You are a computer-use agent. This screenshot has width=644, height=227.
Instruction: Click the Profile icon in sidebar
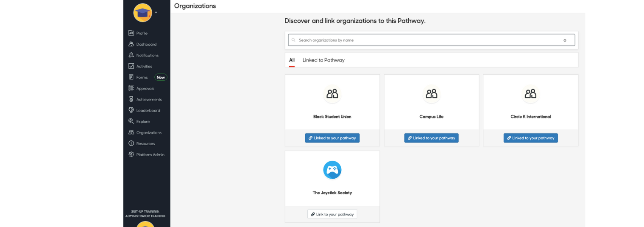(131, 33)
